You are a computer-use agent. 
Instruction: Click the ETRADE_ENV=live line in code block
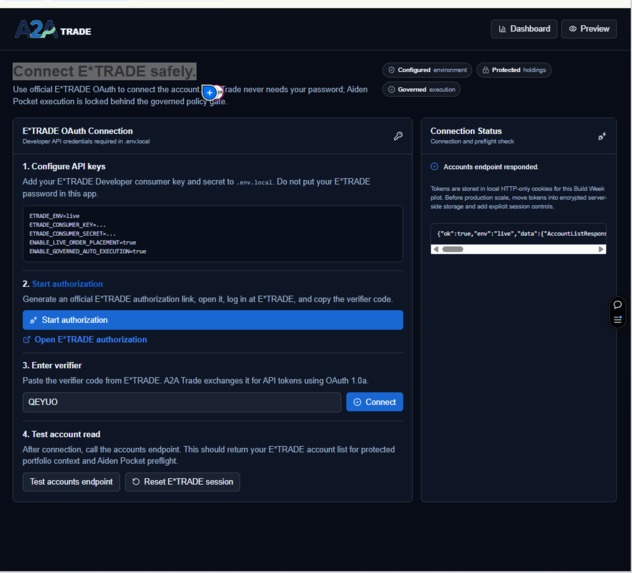(54, 216)
